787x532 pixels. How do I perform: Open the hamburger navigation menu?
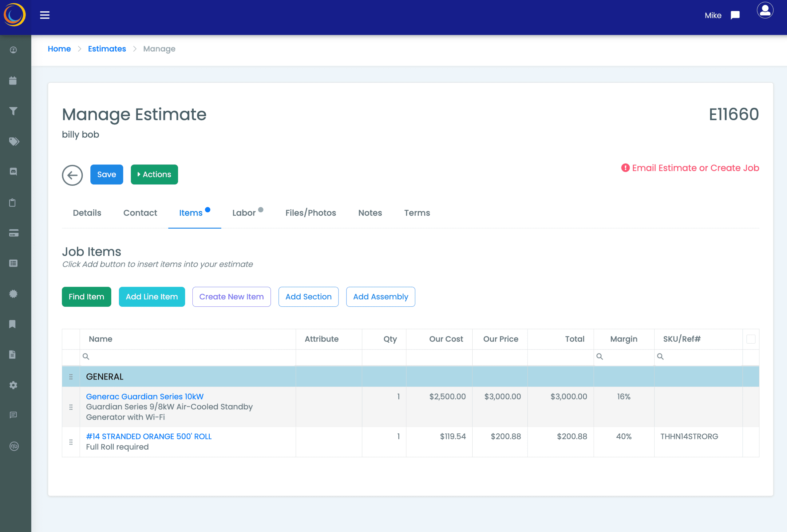[x=45, y=15]
